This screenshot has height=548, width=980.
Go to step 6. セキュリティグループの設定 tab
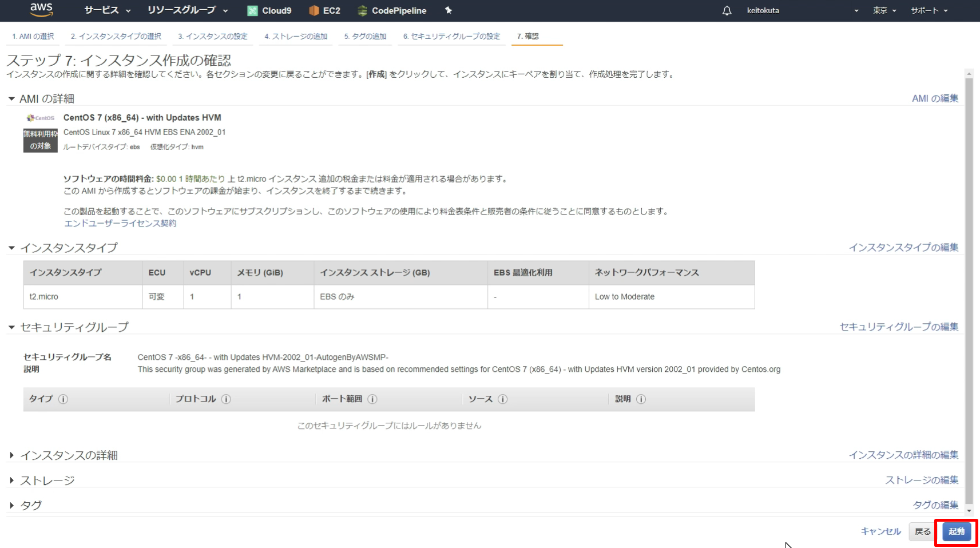tap(451, 36)
